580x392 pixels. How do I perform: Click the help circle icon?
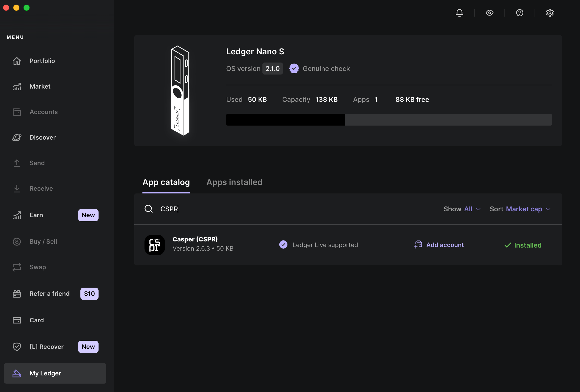520,12
